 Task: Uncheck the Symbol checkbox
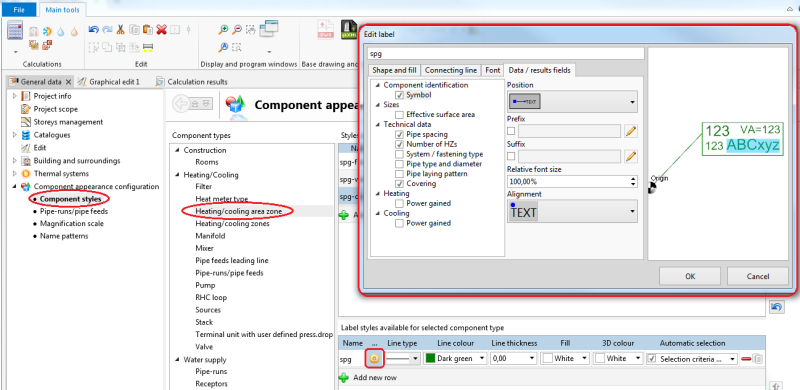399,95
